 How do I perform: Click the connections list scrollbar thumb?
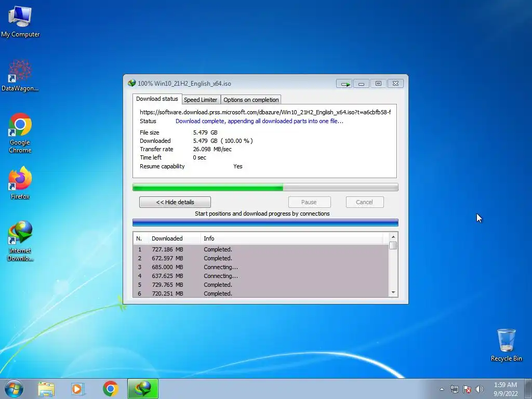coord(393,245)
